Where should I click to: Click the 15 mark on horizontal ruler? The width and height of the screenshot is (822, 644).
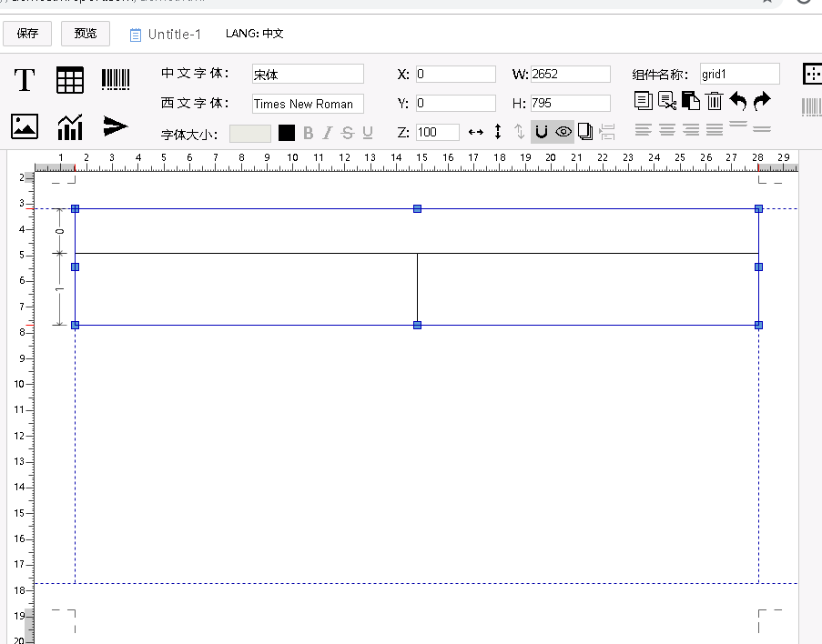422,157
